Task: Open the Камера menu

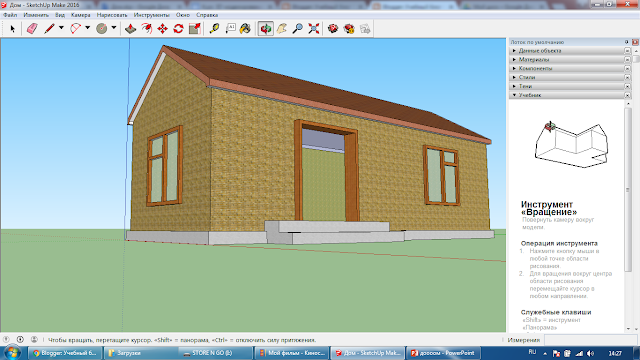Action: point(80,15)
